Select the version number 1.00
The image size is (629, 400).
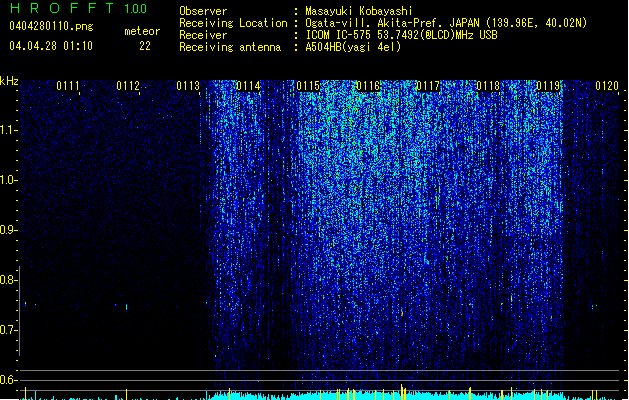(x=136, y=9)
